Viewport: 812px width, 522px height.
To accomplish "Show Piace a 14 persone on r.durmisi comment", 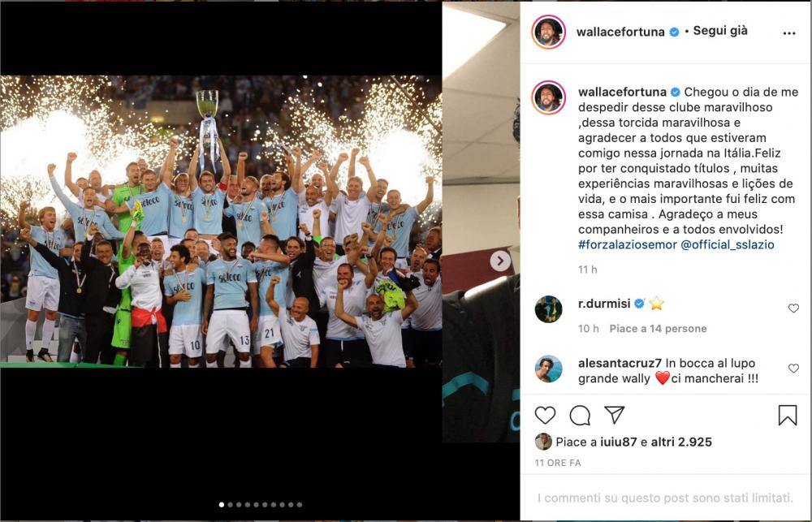I will pos(658,329).
